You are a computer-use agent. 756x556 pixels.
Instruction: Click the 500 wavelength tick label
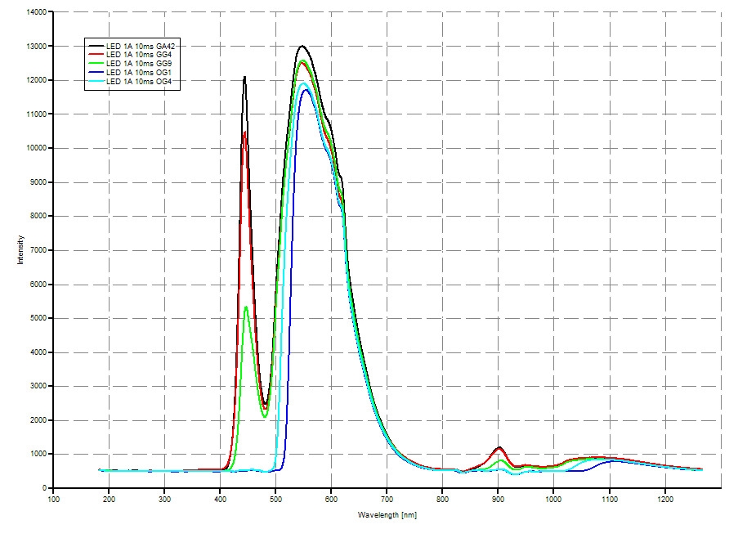point(276,499)
